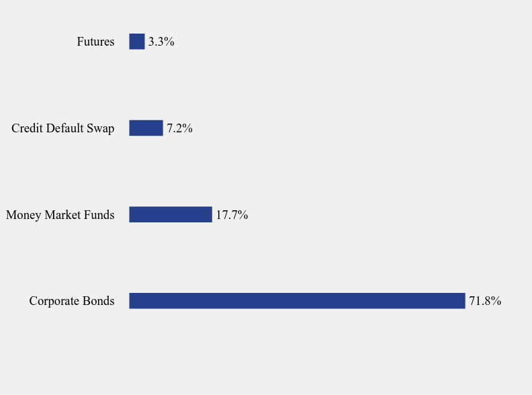Click the Futures category label
The width and height of the screenshot is (532, 395).
tap(95, 42)
